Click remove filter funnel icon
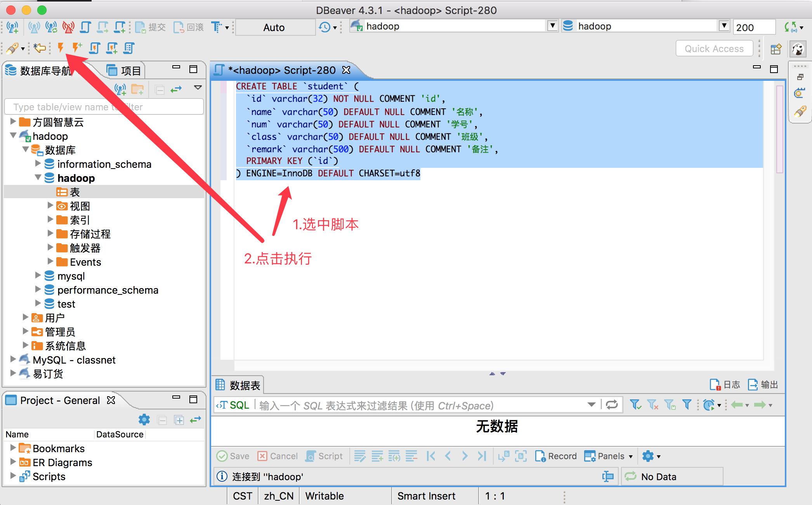 (653, 405)
